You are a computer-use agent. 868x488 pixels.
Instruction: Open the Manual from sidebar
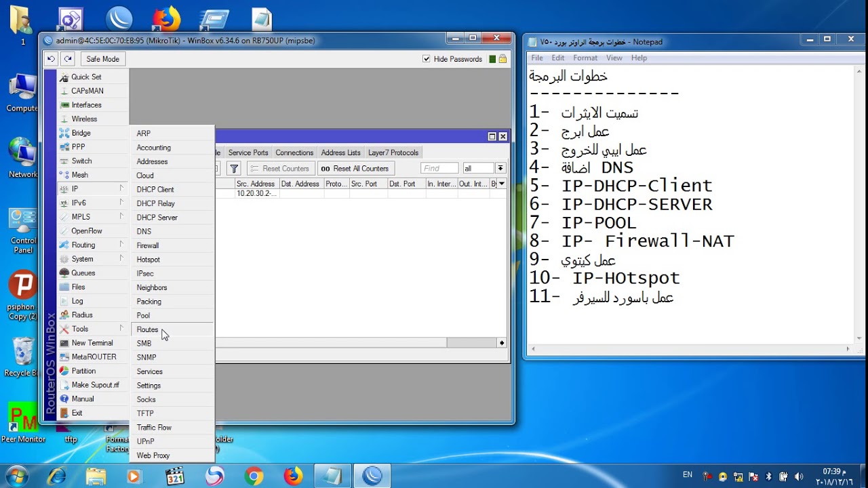click(x=83, y=399)
